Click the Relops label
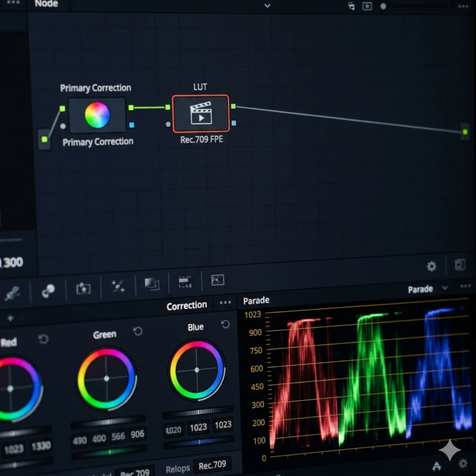This screenshot has width=476, height=476. [178, 469]
